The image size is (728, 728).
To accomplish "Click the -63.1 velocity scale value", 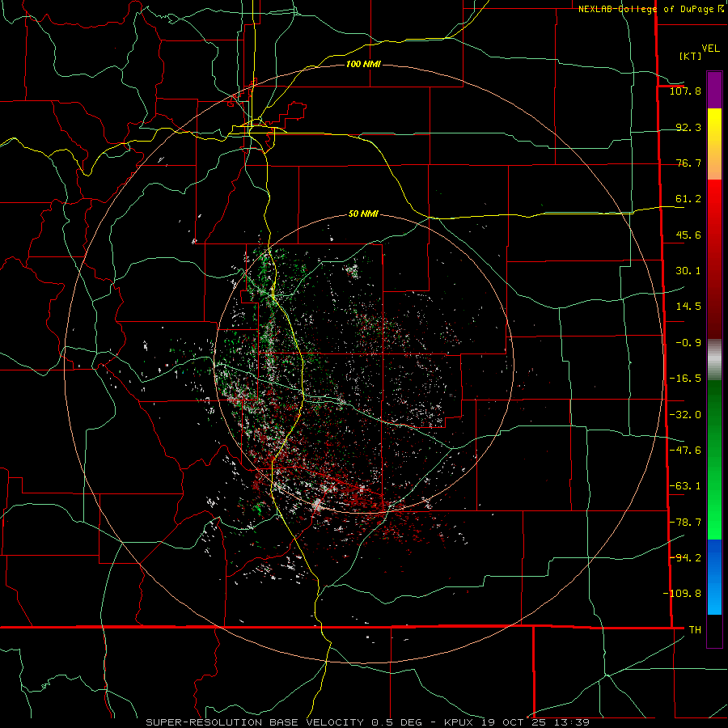I will click(x=685, y=486).
